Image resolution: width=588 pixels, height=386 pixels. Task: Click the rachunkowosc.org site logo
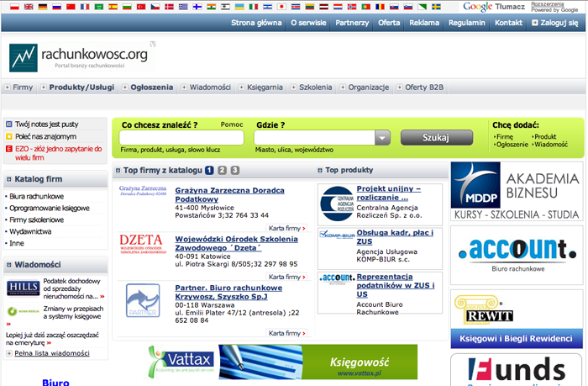click(80, 57)
